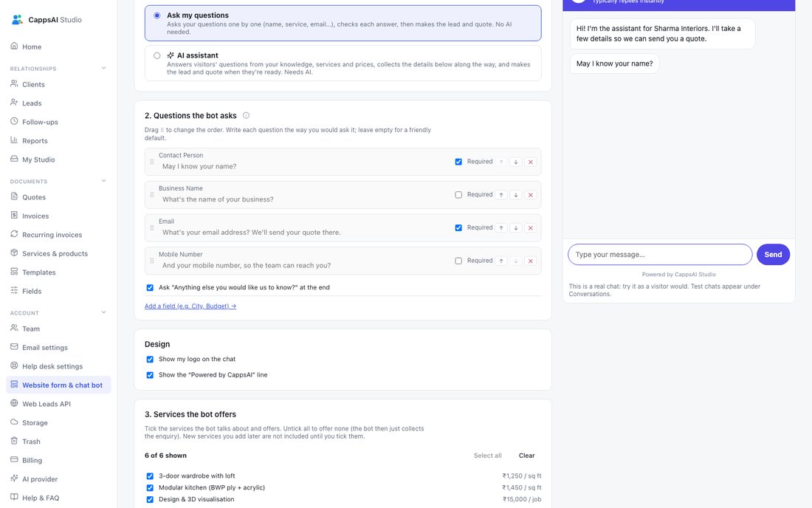Click the Clients people icon
This screenshot has width=812, height=508.
14,84
